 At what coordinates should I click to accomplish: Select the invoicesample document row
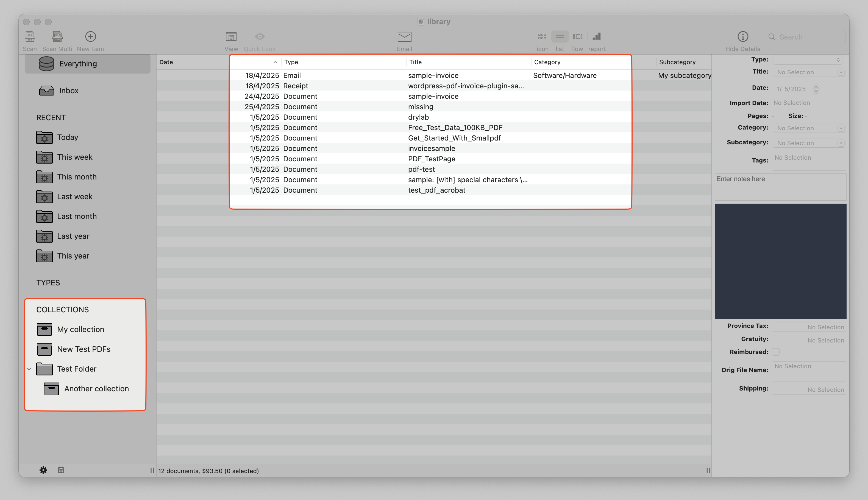point(434,148)
